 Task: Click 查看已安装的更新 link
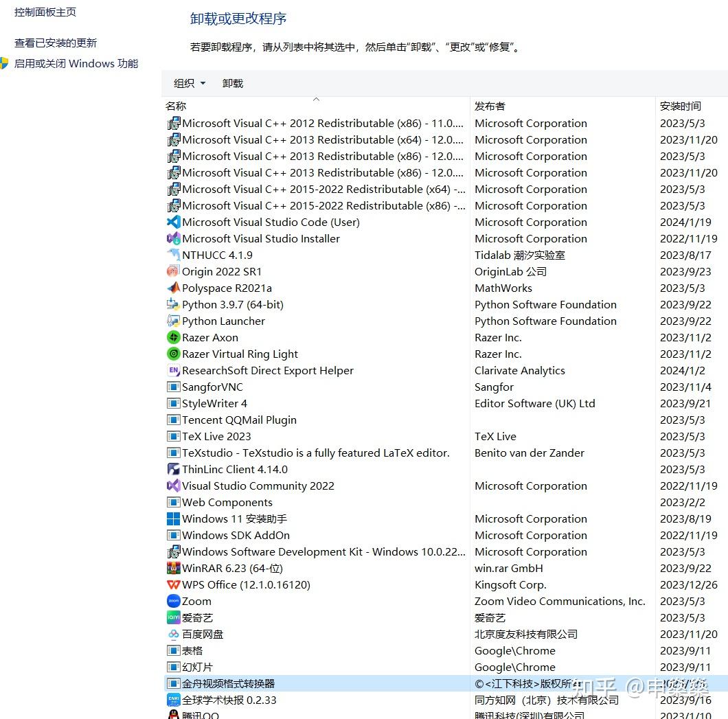[x=56, y=43]
